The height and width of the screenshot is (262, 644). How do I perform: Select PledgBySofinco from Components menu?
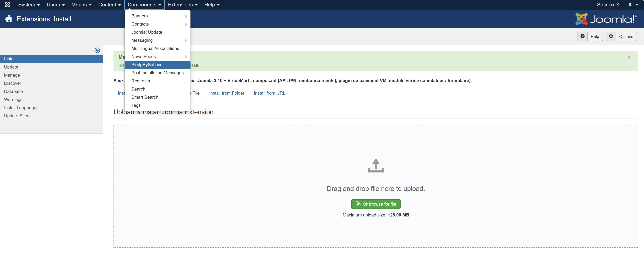[x=147, y=64]
